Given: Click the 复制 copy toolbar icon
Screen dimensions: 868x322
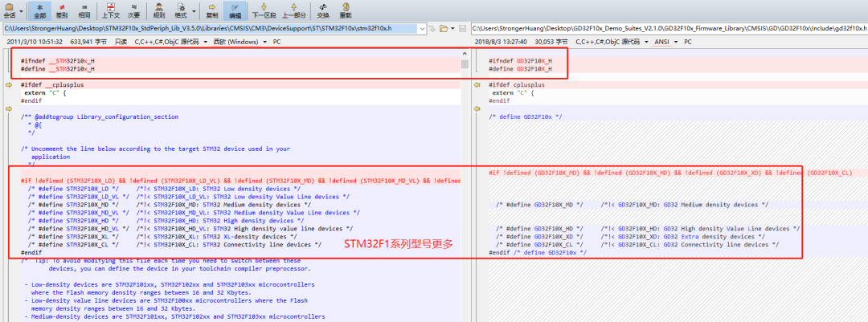Looking at the screenshot, I should coord(212,10).
